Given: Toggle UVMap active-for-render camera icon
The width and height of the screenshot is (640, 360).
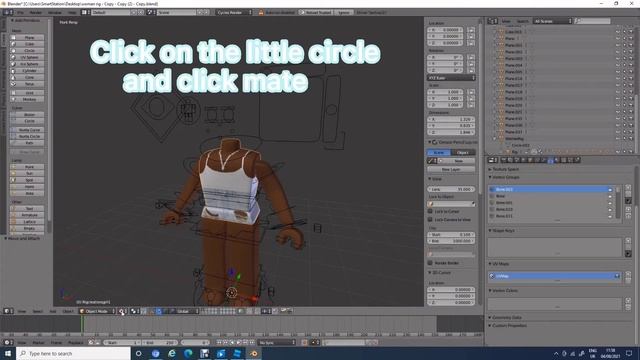Looking at the screenshot, I should click(617, 276).
